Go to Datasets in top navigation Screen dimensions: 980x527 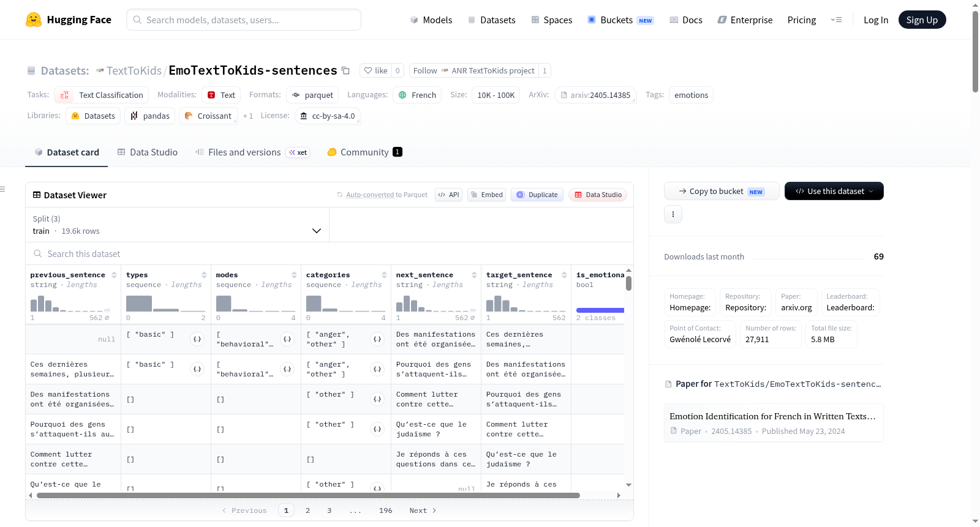[x=491, y=20]
